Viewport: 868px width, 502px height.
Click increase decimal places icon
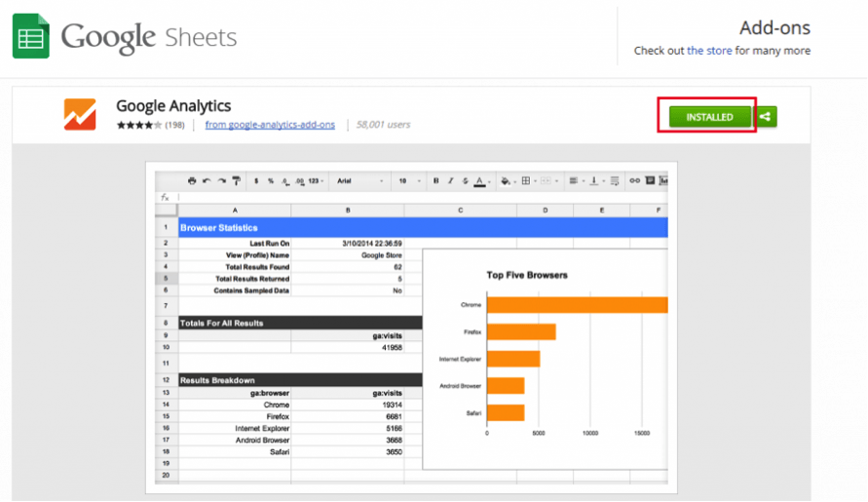[x=299, y=181]
